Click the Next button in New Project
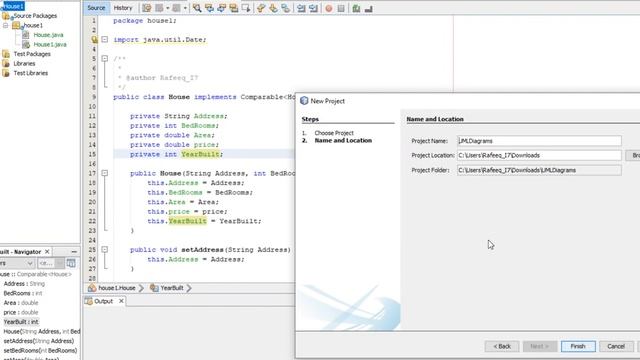 pos(540,347)
